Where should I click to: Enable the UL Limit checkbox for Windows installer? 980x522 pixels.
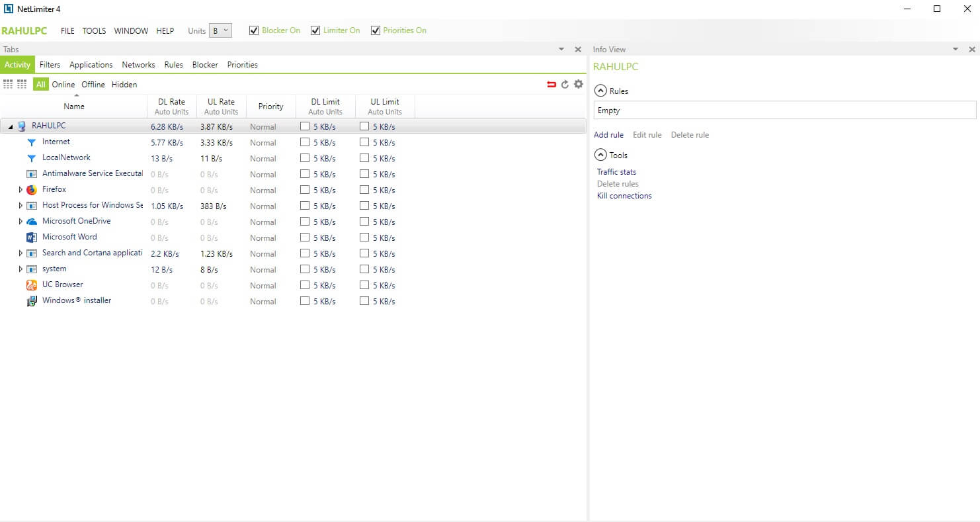point(364,300)
